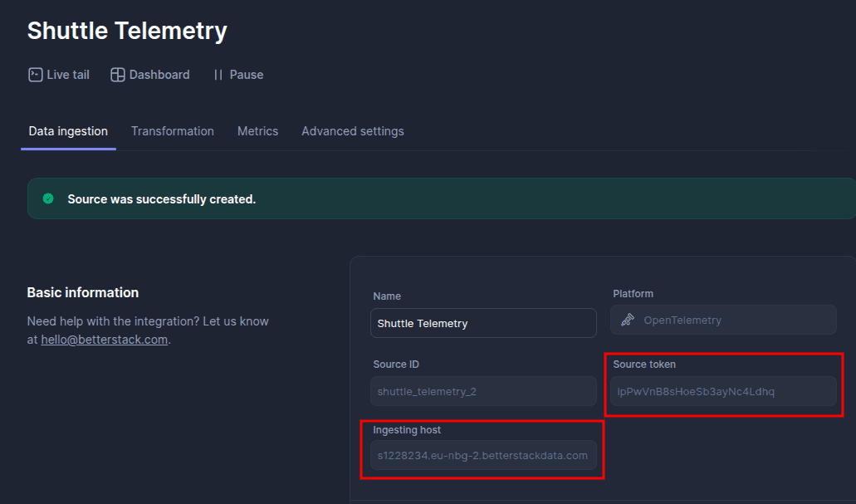This screenshot has width=856, height=504.
Task: Click the Basic information section heading
Action: pos(83,292)
